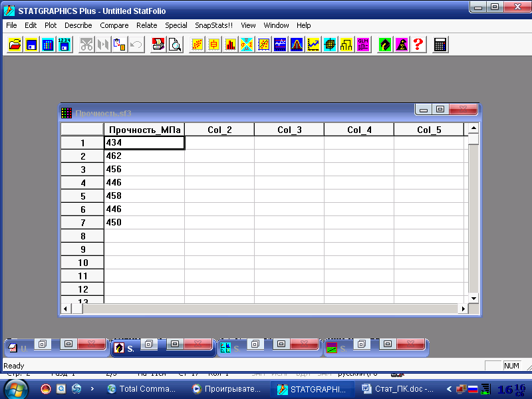Open the calculator icon

coord(440,45)
